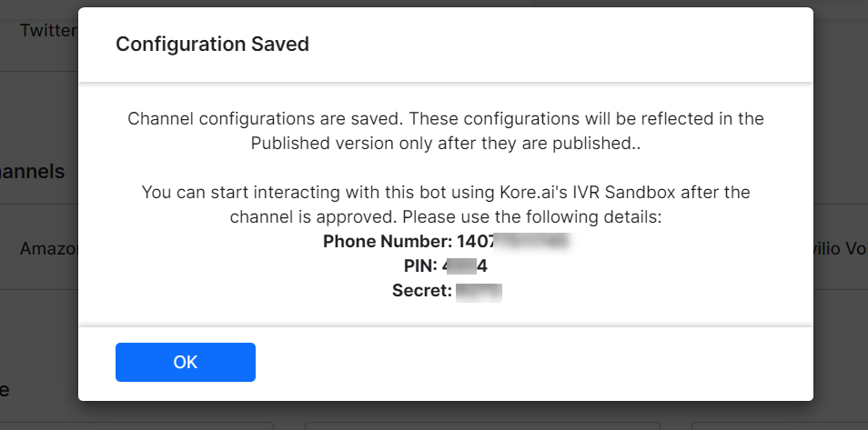Select the Twilio Voice channel at right
The image size is (868, 430).
coord(835,248)
